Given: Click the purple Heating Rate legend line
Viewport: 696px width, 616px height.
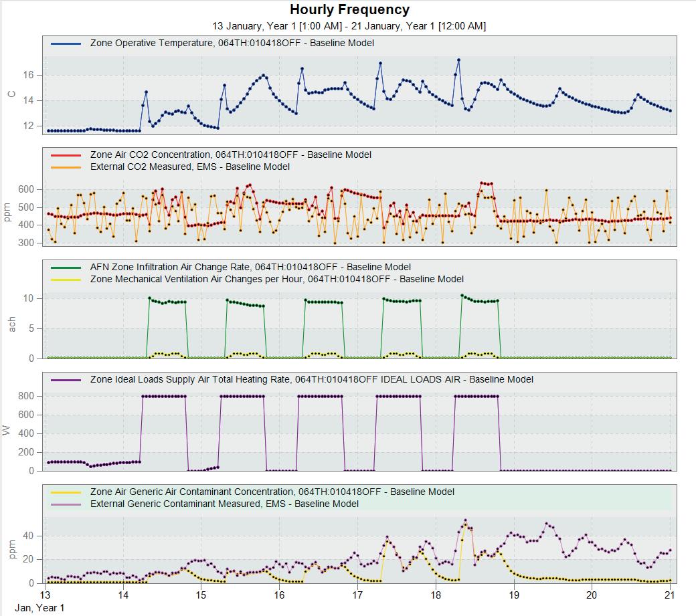Looking at the screenshot, I should click(x=66, y=380).
